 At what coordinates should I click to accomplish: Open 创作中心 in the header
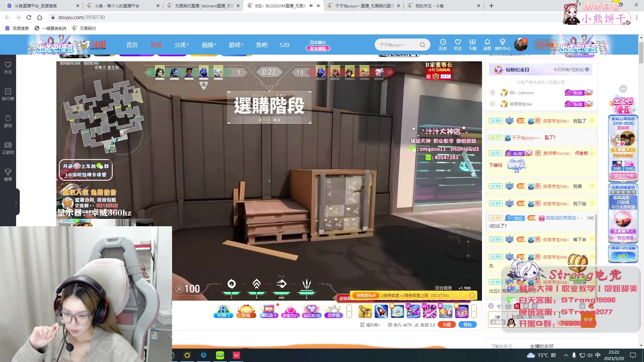502,45
